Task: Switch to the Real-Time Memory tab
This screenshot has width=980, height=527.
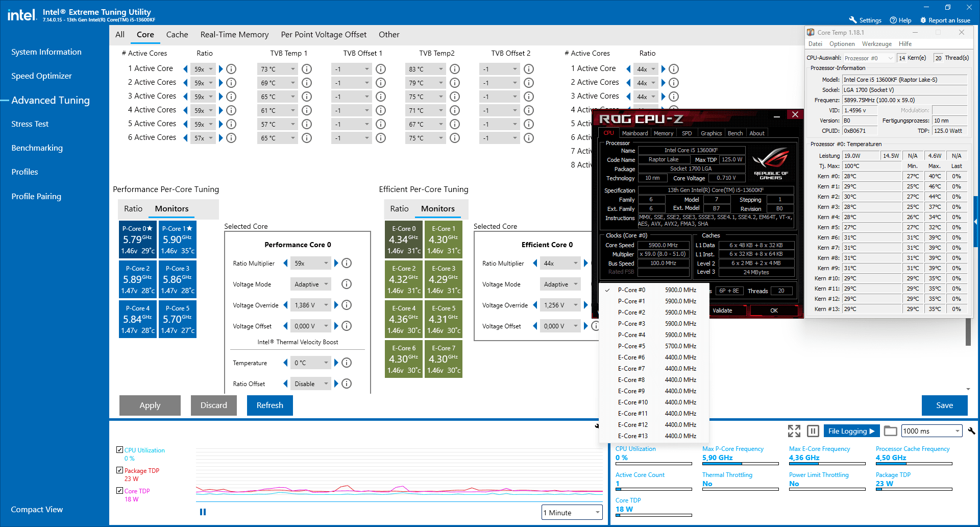Action: point(234,35)
